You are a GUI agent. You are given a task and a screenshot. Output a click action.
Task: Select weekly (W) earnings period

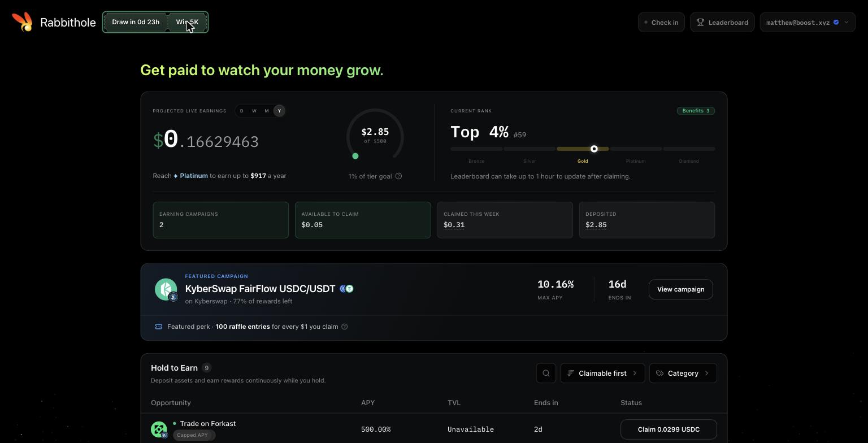click(254, 111)
